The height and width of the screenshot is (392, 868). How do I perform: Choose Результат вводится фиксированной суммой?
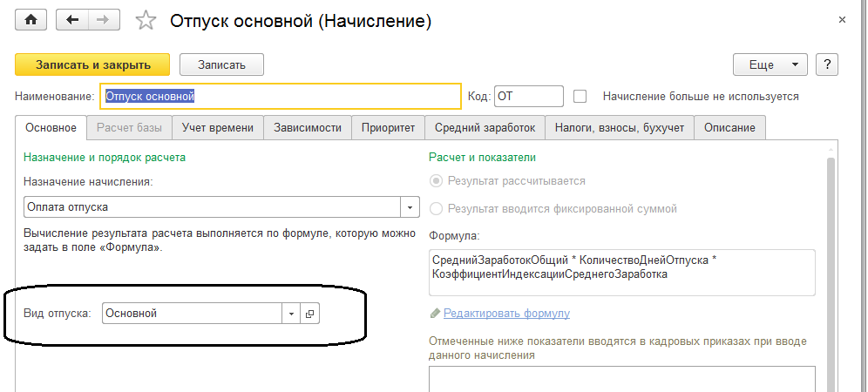click(x=436, y=208)
